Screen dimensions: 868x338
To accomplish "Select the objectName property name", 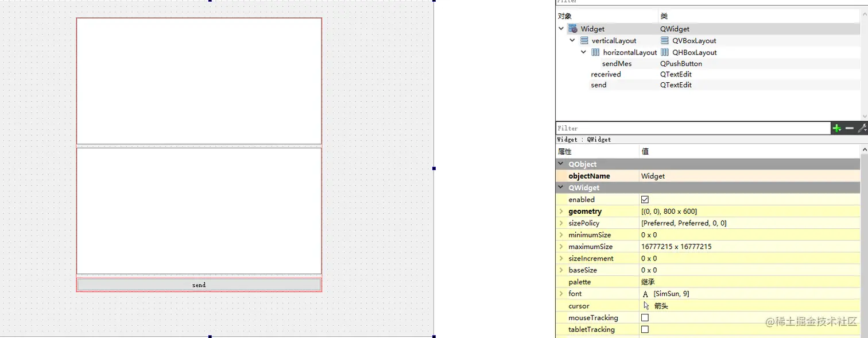I will coord(589,176).
